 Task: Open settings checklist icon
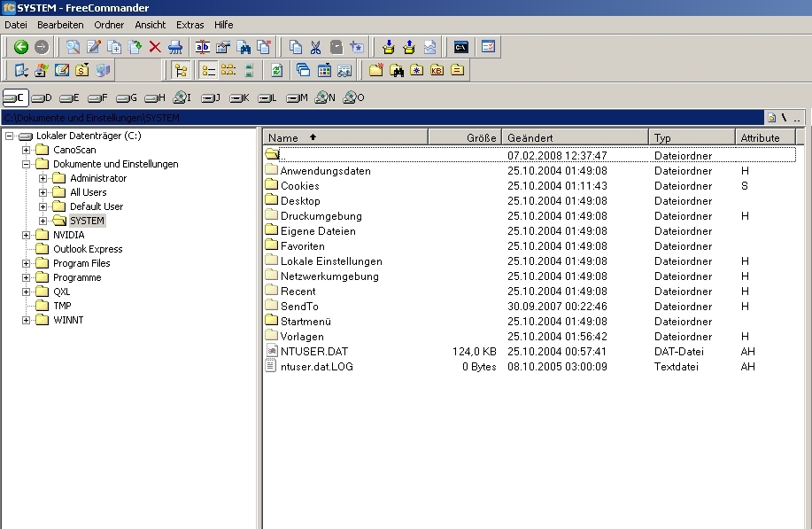coord(488,47)
